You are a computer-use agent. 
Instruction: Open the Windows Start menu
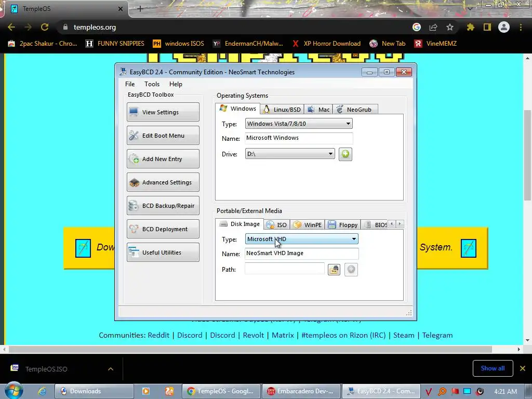[14, 391]
